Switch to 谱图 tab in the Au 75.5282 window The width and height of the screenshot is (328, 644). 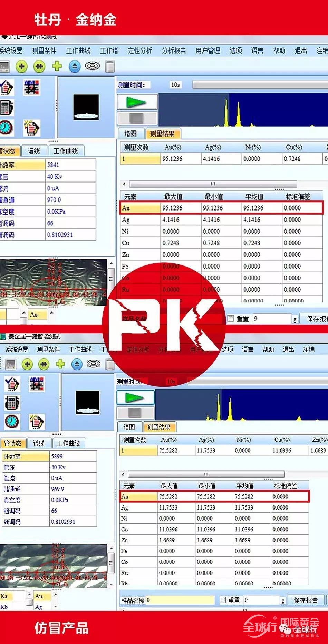tap(129, 427)
